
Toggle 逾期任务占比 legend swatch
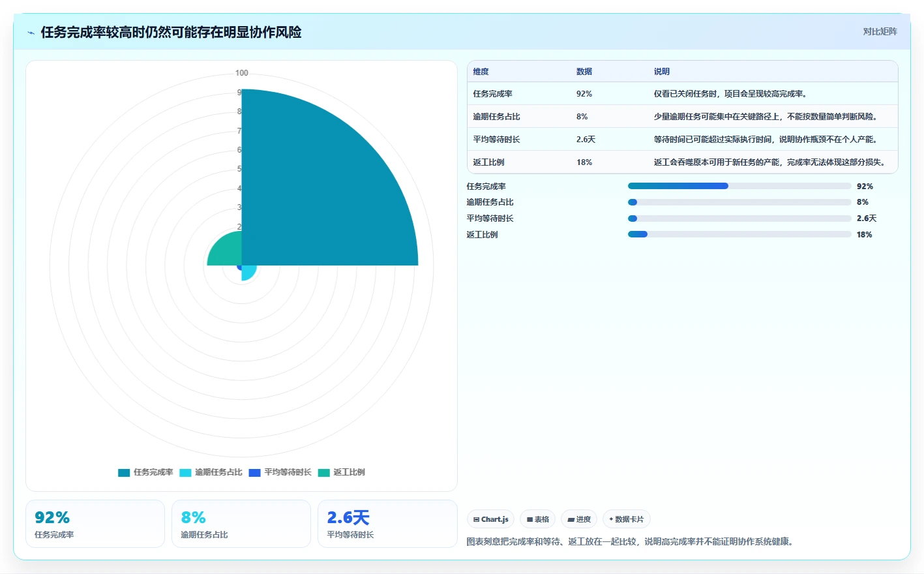click(185, 473)
